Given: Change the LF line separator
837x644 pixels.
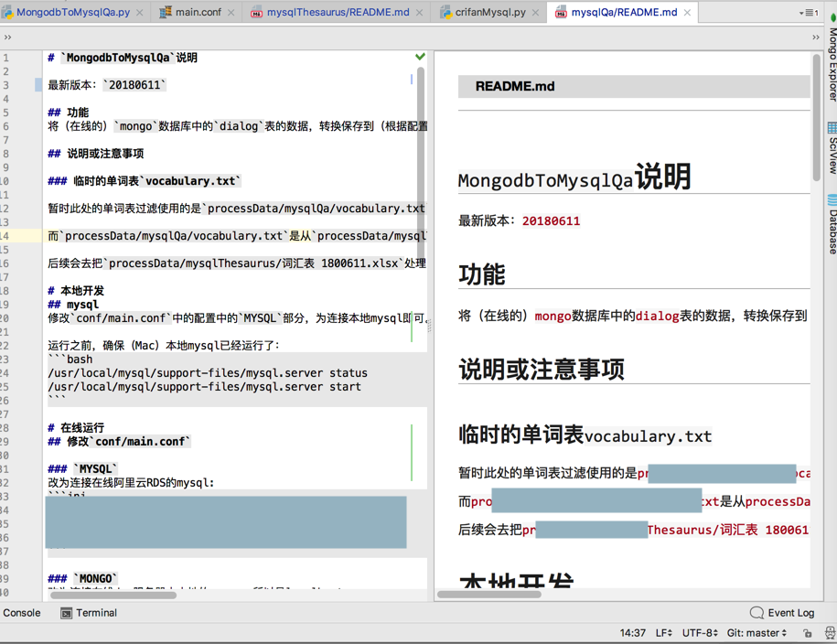Looking at the screenshot, I should (x=663, y=633).
